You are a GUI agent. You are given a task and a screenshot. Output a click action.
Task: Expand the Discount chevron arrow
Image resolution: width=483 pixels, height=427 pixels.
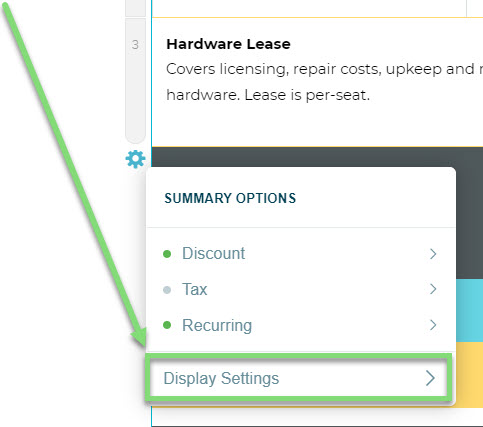pos(433,254)
